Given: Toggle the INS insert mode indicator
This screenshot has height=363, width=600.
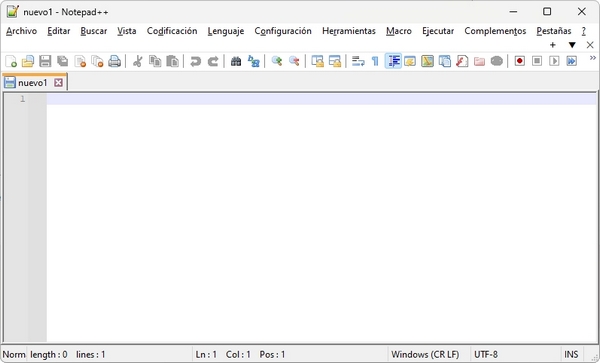Looking at the screenshot, I should coord(571,355).
